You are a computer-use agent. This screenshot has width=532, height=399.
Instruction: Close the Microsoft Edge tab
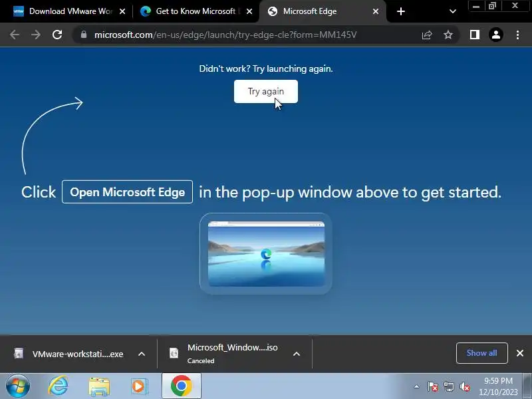pyautogui.click(x=376, y=11)
